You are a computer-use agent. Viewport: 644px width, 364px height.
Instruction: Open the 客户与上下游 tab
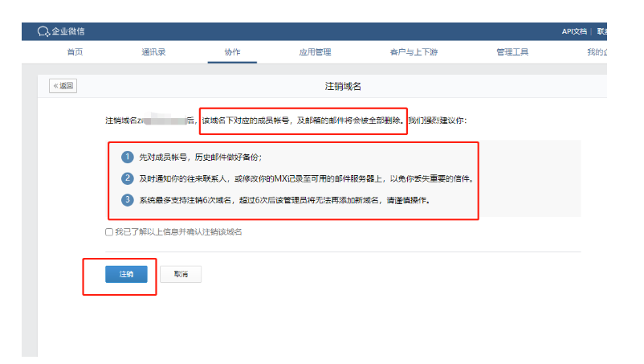tap(414, 52)
